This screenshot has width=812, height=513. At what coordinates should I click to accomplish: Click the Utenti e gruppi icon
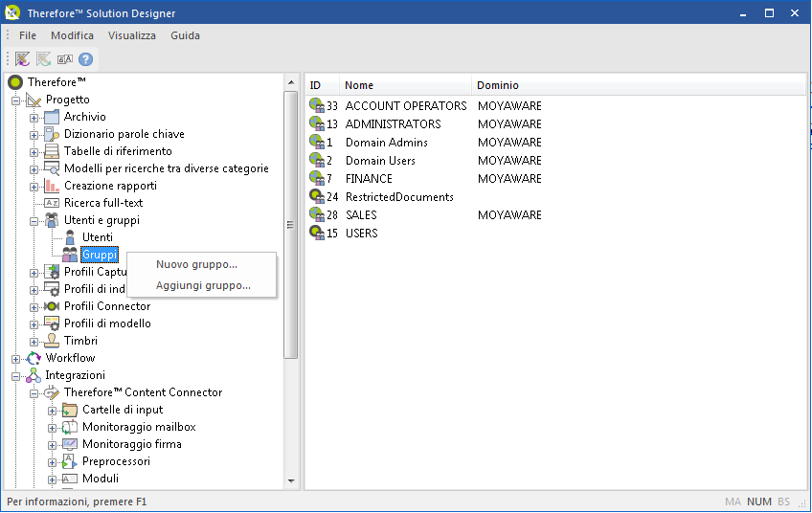click(x=52, y=220)
